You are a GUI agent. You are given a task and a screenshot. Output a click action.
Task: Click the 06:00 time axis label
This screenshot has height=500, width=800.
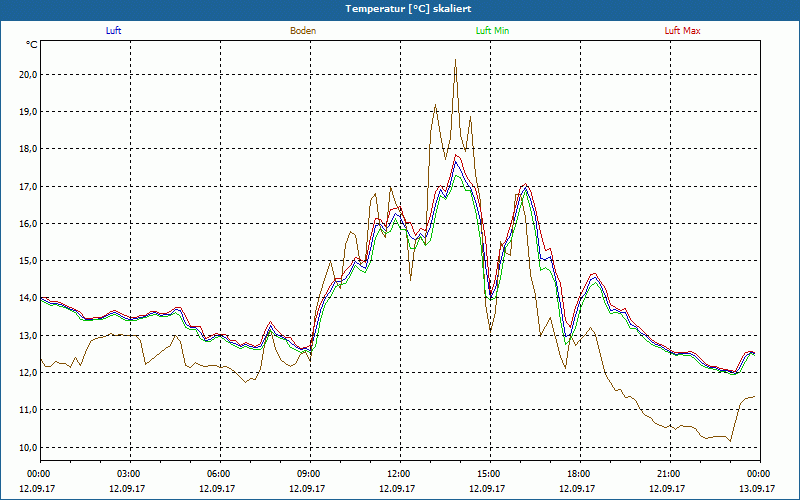point(220,474)
